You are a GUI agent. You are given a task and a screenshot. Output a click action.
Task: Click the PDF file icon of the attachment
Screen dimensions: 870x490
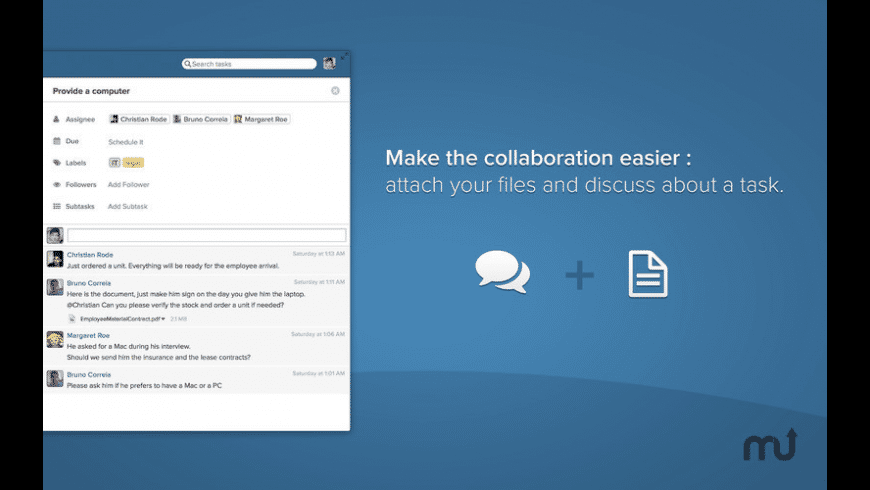coord(72,319)
